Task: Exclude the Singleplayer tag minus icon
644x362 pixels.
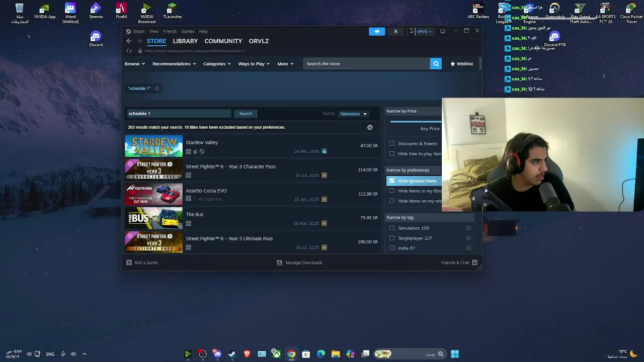Action: (x=468, y=238)
